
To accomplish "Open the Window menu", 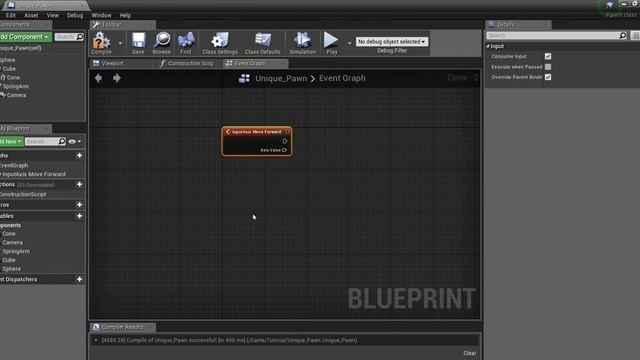I will point(101,16).
